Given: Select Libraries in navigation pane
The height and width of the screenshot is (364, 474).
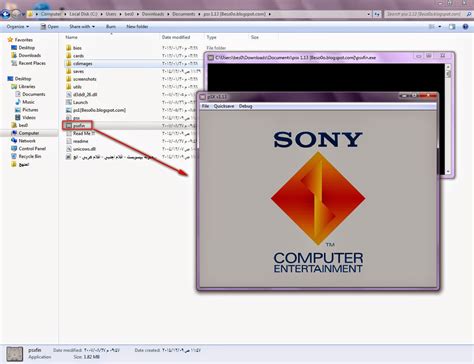Looking at the screenshot, I should pyautogui.click(x=23, y=86).
